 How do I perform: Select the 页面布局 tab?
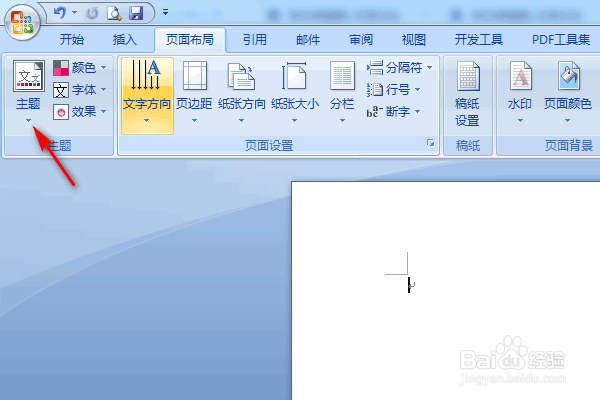(190, 39)
